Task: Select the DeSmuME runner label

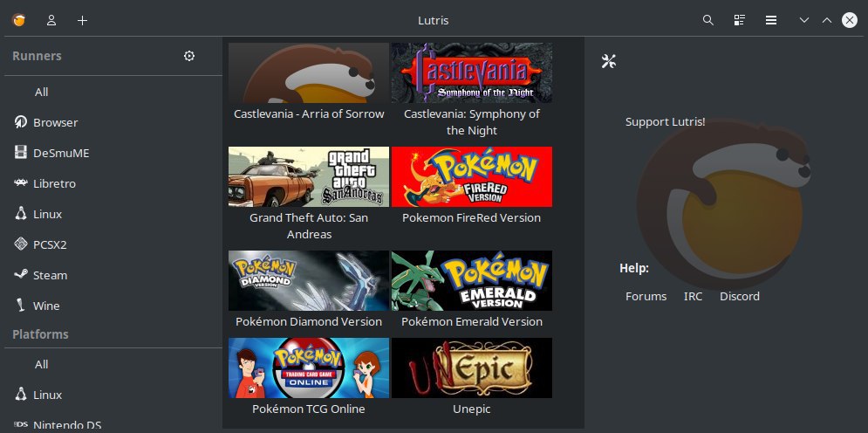Action: click(61, 153)
